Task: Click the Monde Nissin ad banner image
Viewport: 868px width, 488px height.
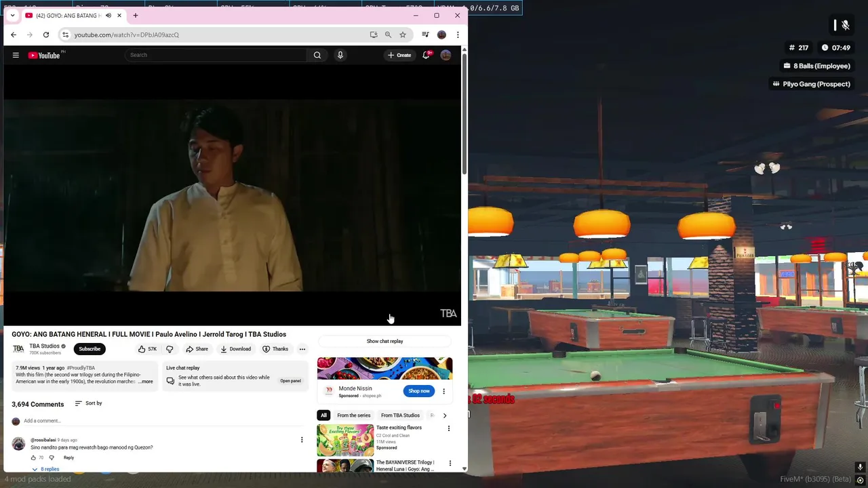Action: point(384,368)
